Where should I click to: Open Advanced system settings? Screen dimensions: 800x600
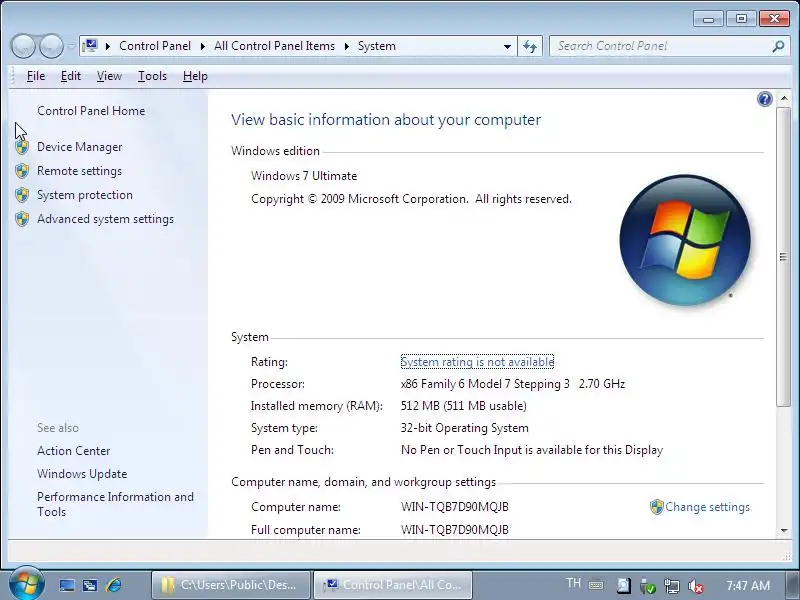coord(105,219)
